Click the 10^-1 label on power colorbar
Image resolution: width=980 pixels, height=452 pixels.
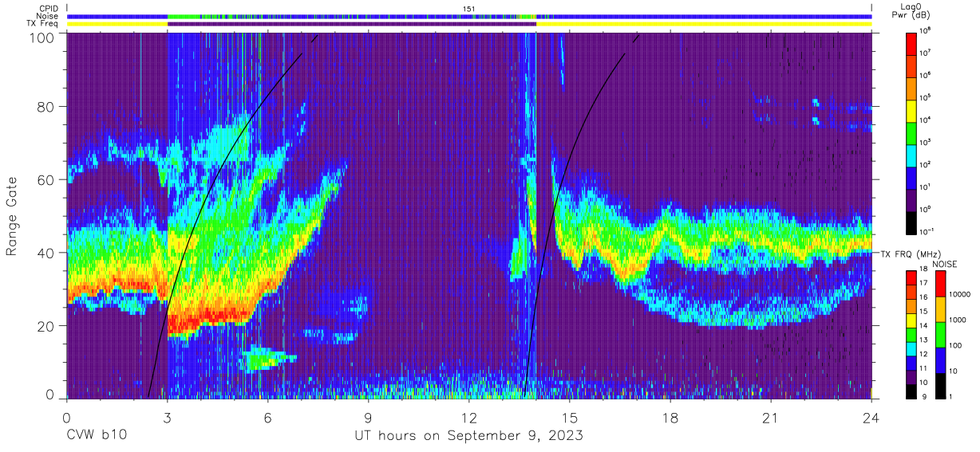pos(928,231)
